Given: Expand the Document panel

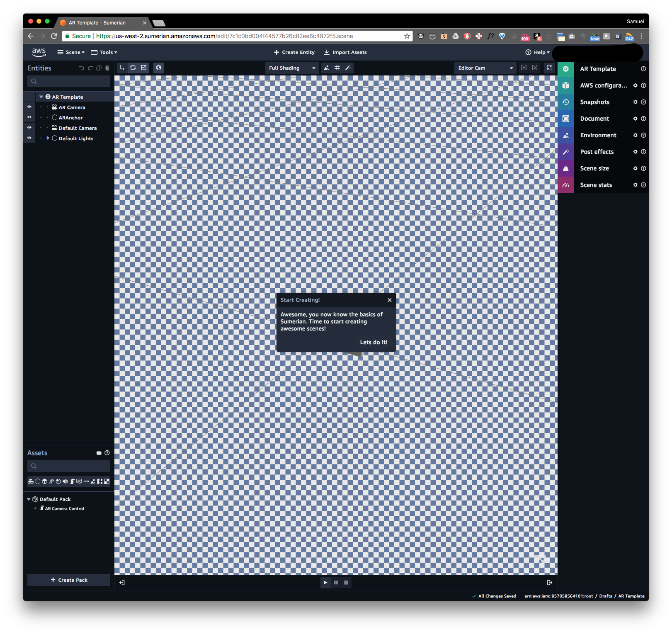Looking at the screenshot, I should click(594, 119).
